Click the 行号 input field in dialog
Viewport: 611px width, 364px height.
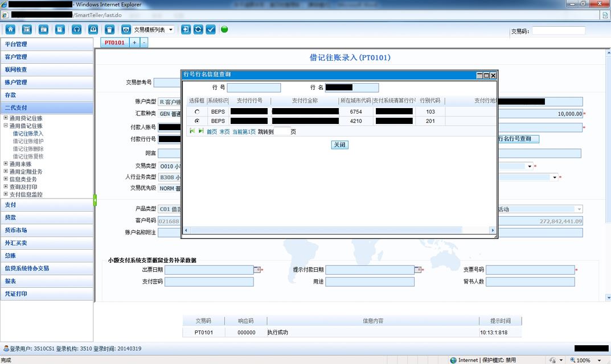pos(253,88)
